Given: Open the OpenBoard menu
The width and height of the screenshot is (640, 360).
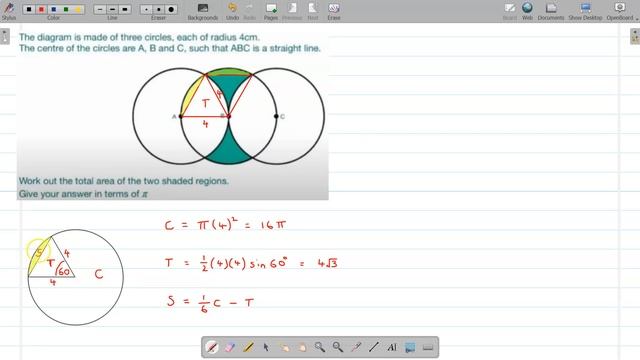Looking at the screenshot, I should (621, 11).
